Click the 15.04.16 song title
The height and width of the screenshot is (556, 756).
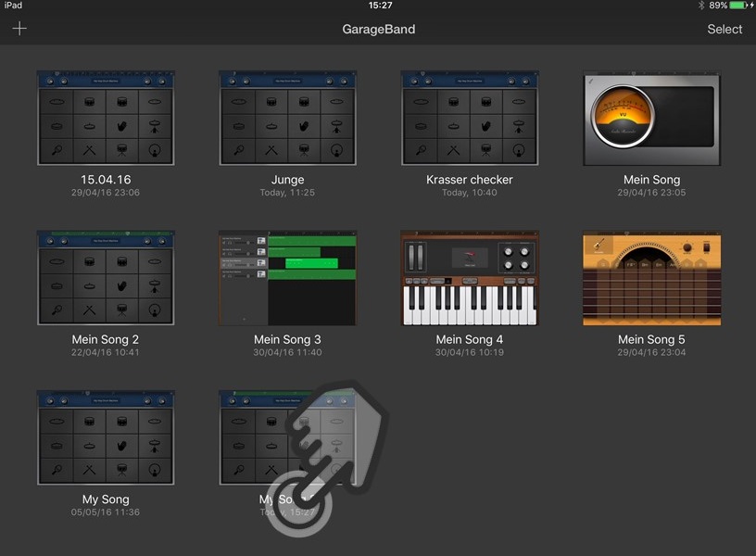point(106,180)
